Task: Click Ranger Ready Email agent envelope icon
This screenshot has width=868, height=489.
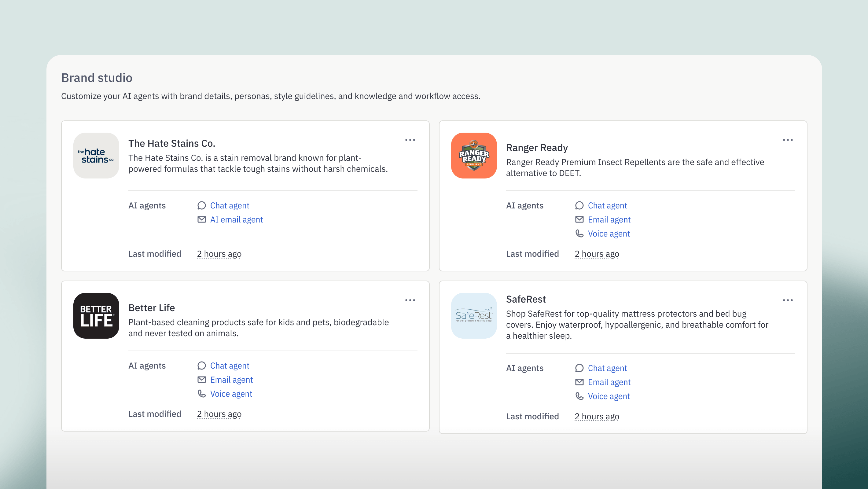Action: coord(579,220)
